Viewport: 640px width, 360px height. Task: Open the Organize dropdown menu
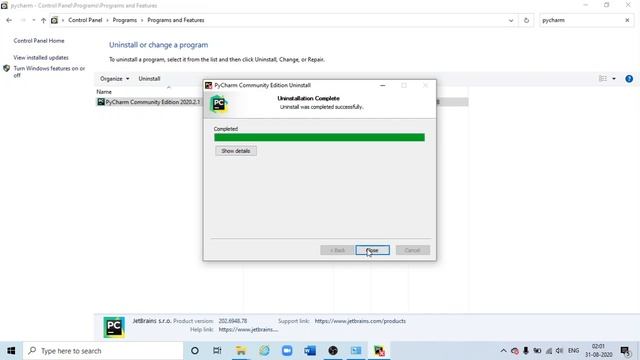[114, 78]
